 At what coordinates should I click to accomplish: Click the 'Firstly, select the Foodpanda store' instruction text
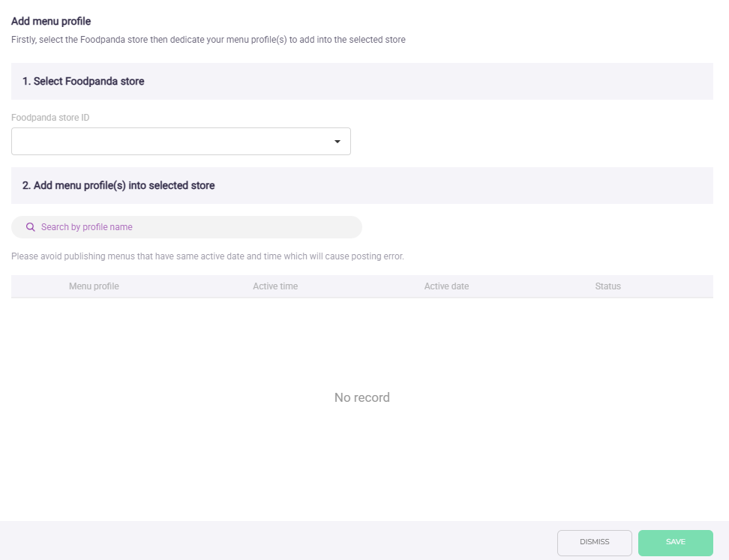click(208, 40)
